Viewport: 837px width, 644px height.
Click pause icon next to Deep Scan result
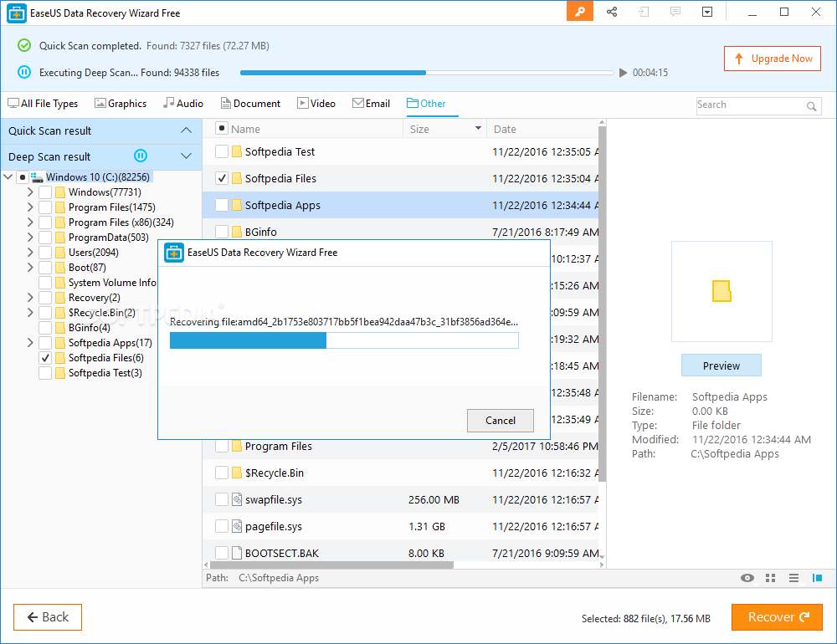click(x=141, y=156)
